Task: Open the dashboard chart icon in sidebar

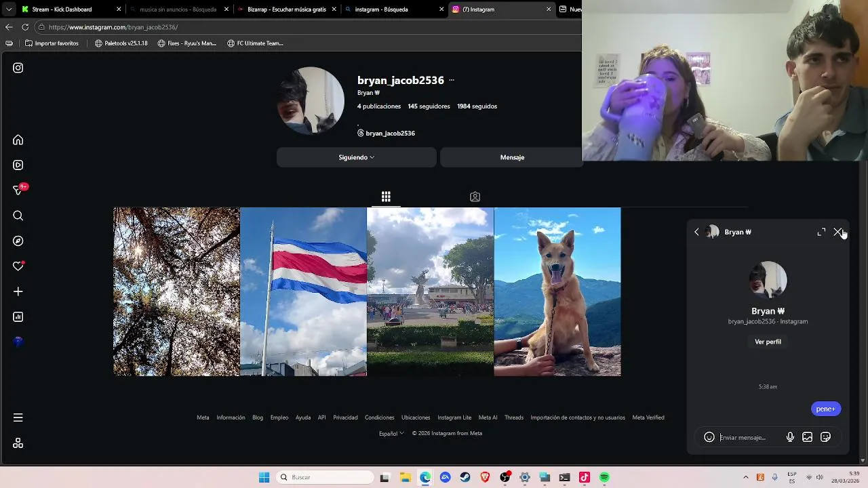Action: coord(18,317)
